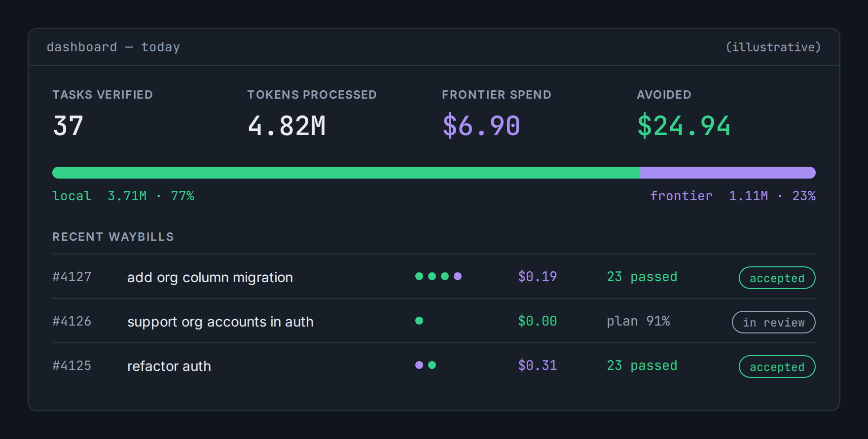Image resolution: width=868 pixels, height=439 pixels.
Task: Click the green local segment of token bar
Action: (346, 173)
